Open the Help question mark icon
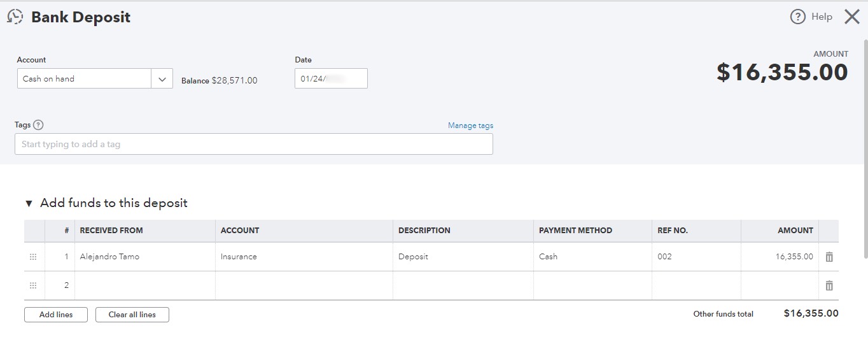Screen dimensions: 868x337 click(797, 17)
